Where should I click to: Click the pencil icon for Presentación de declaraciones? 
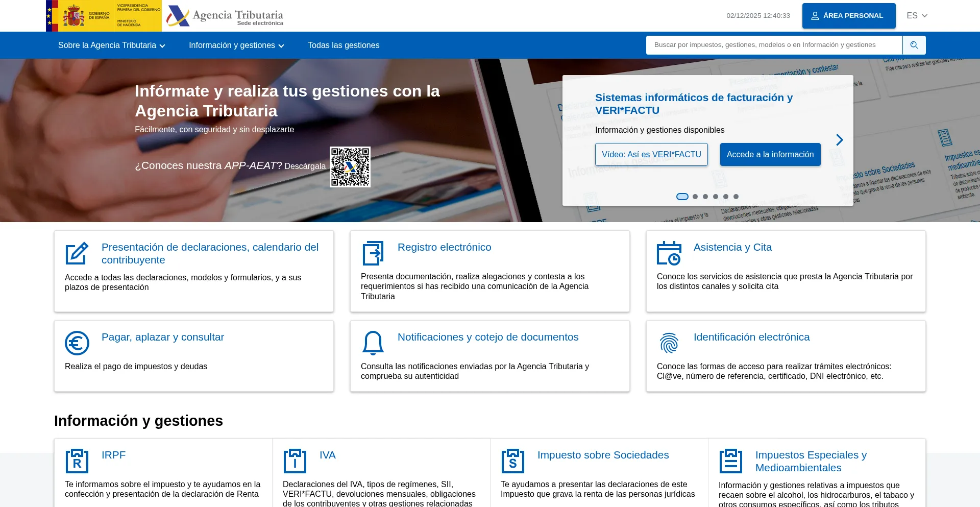pyautogui.click(x=77, y=254)
